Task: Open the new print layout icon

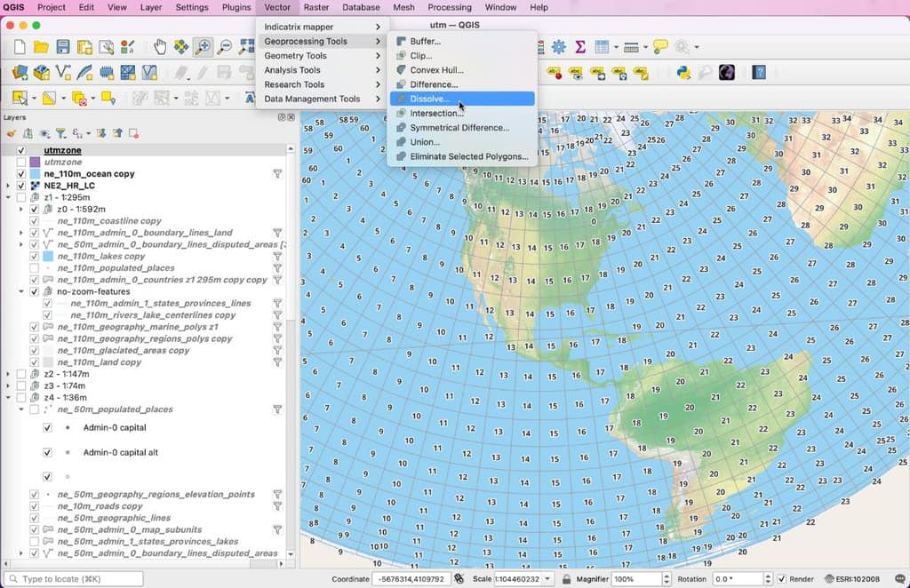Action: click(84, 47)
